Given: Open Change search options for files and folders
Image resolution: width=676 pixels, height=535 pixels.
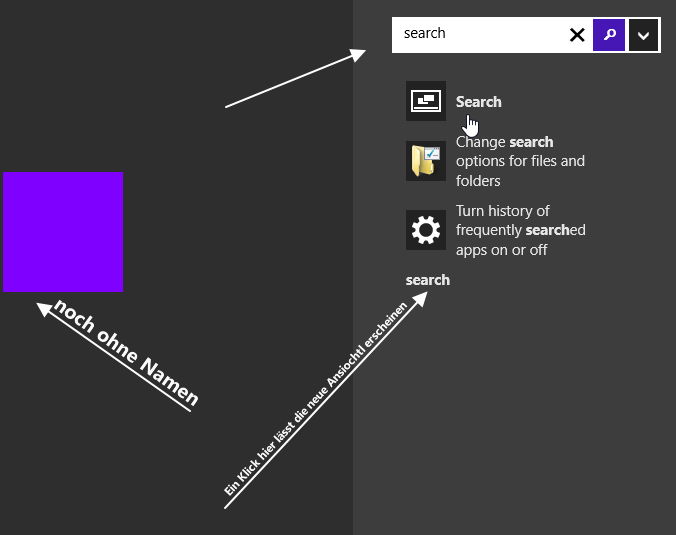Looking at the screenshot, I should click(520, 161).
